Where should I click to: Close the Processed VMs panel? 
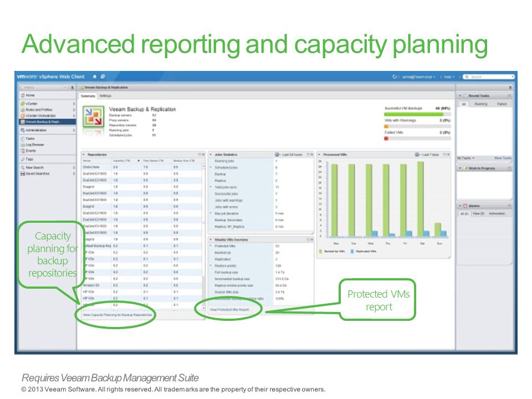tap(448, 155)
